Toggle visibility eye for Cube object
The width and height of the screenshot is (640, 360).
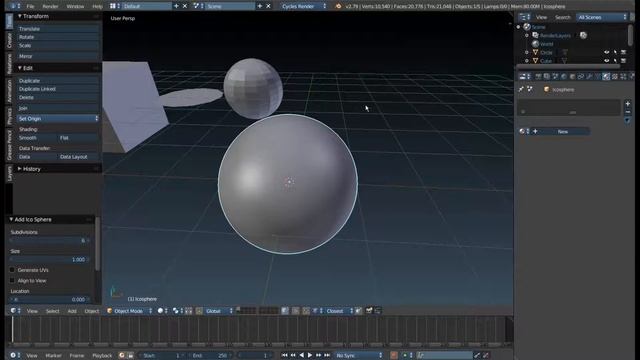607,61
